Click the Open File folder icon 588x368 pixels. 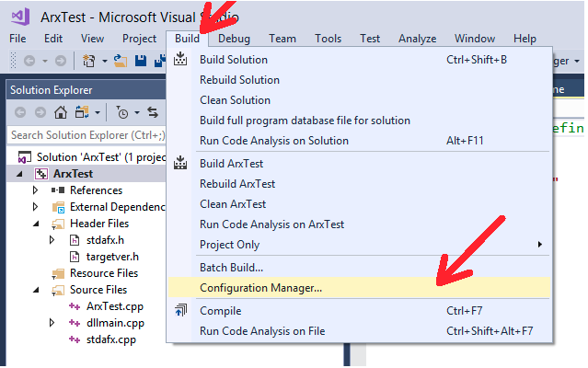click(x=121, y=61)
